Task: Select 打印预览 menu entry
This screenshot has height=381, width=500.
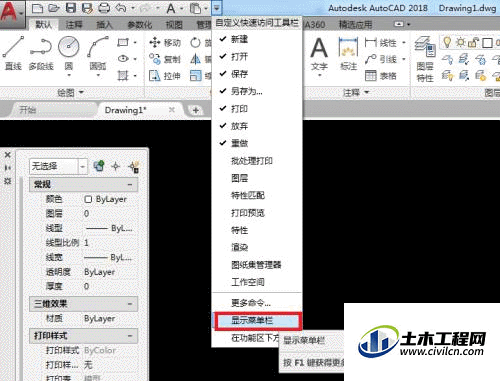Action: [x=257, y=213]
